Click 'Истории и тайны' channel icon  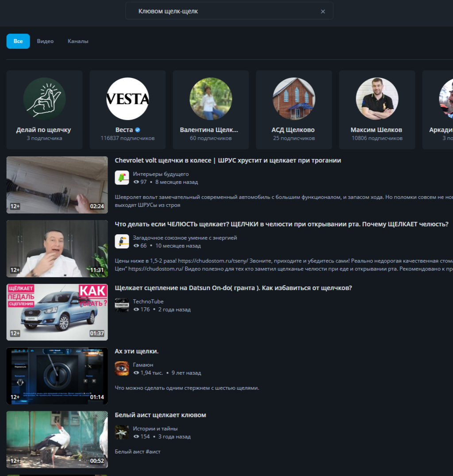(122, 432)
